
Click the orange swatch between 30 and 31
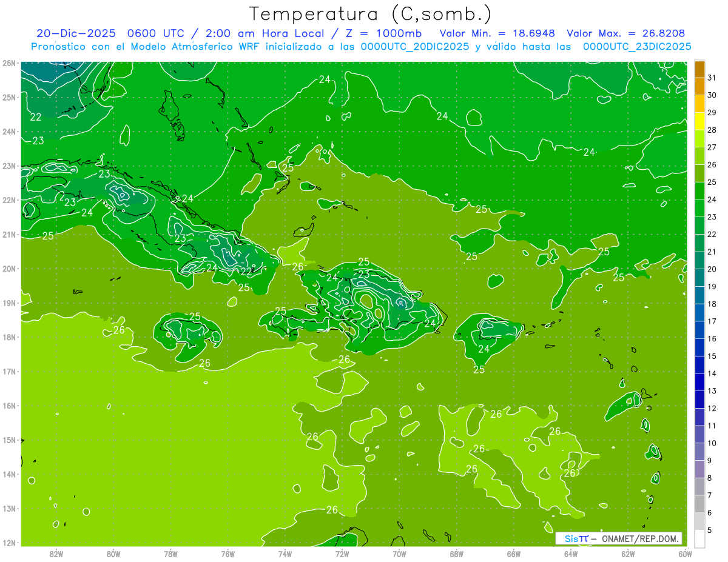(x=700, y=87)
